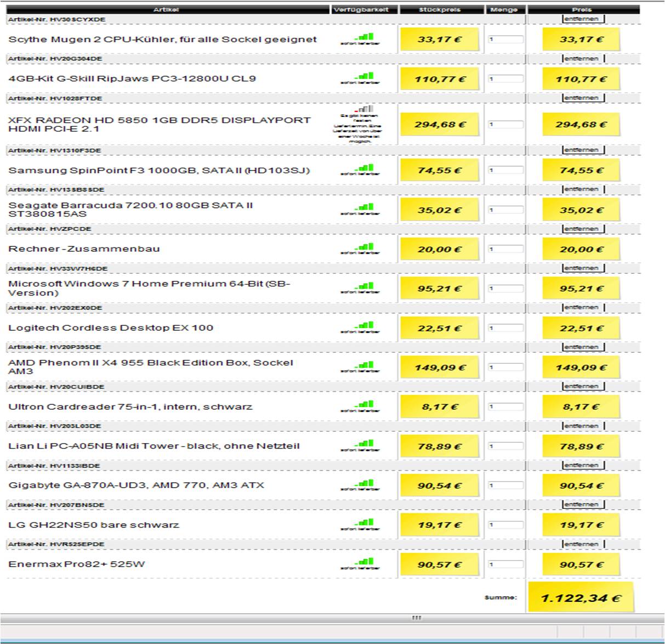
Task: Remove the Gigabyte GA-870A-UD3 mainboard
Action: click(583, 465)
